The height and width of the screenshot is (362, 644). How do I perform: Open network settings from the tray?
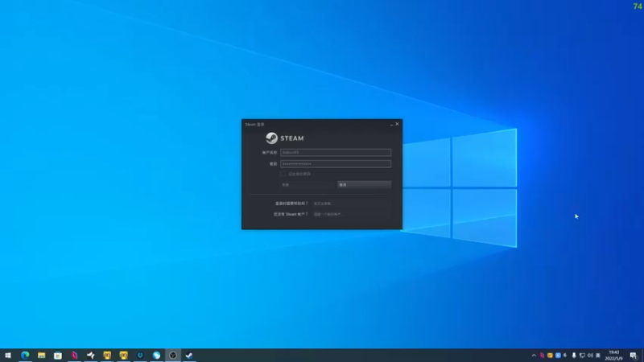[582, 356]
